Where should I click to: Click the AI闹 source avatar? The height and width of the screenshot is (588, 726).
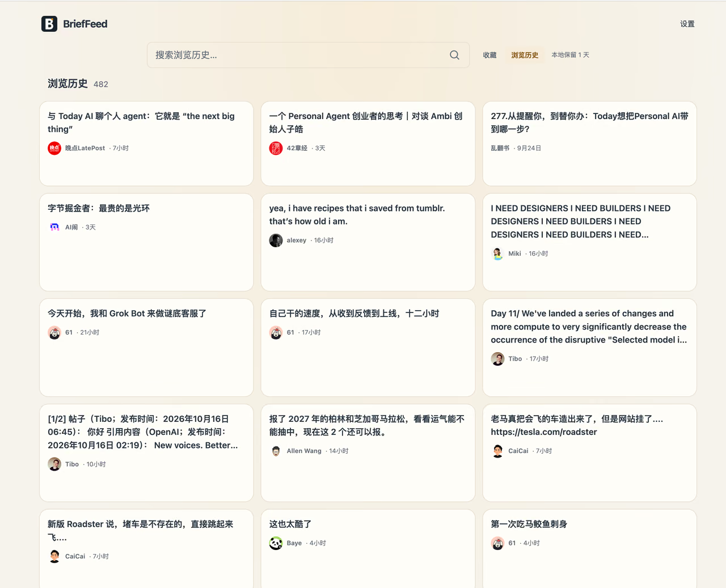(x=54, y=227)
